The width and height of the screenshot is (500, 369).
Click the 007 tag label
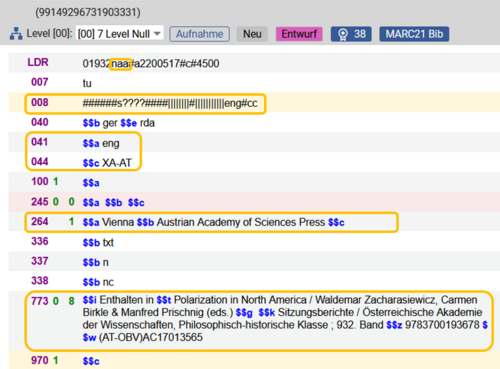tap(40, 82)
